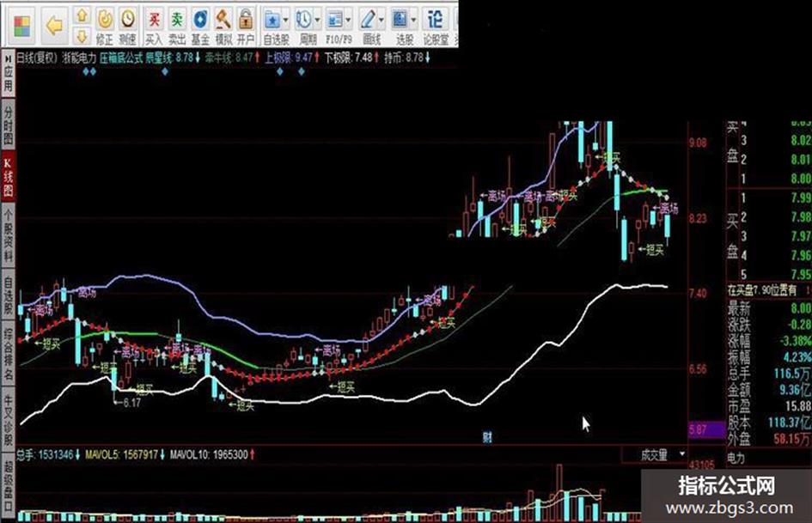Switch to the 应用 sidebar tab
The image size is (812, 523).
[x=8, y=74]
